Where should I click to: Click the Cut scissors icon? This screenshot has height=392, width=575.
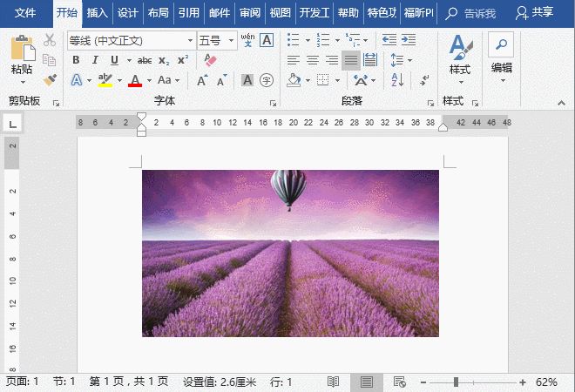pos(49,39)
